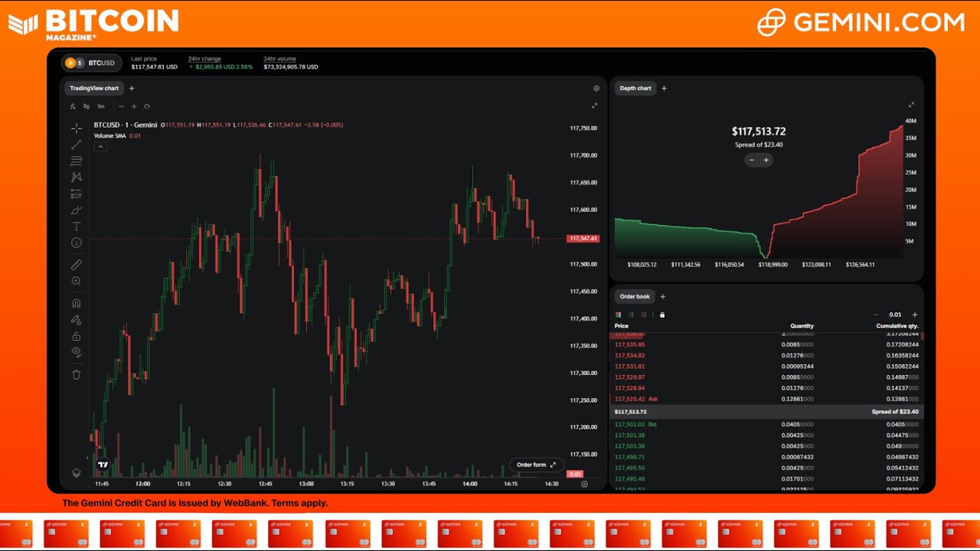Screen dimensions: 980x551
Task: Open the object tree layers icon
Action: pyautogui.click(x=77, y=473)
